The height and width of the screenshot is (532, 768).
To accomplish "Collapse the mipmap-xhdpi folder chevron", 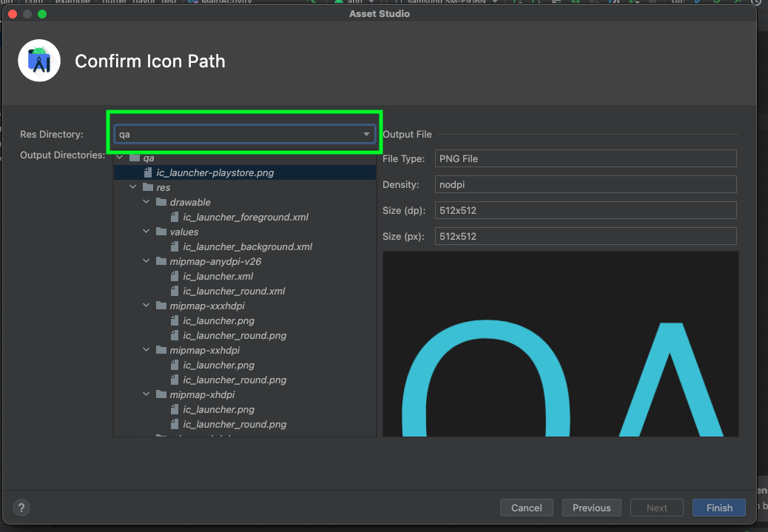I will point(146,394).
